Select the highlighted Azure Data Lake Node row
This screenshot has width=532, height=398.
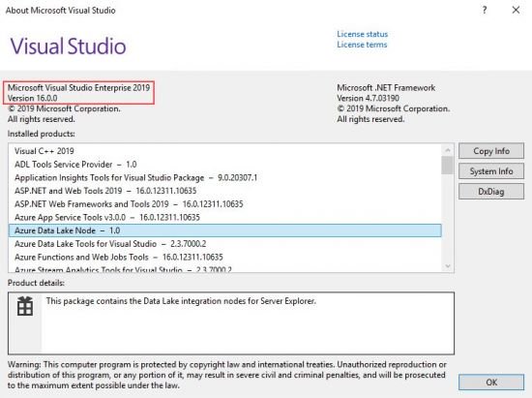point(225,230)
